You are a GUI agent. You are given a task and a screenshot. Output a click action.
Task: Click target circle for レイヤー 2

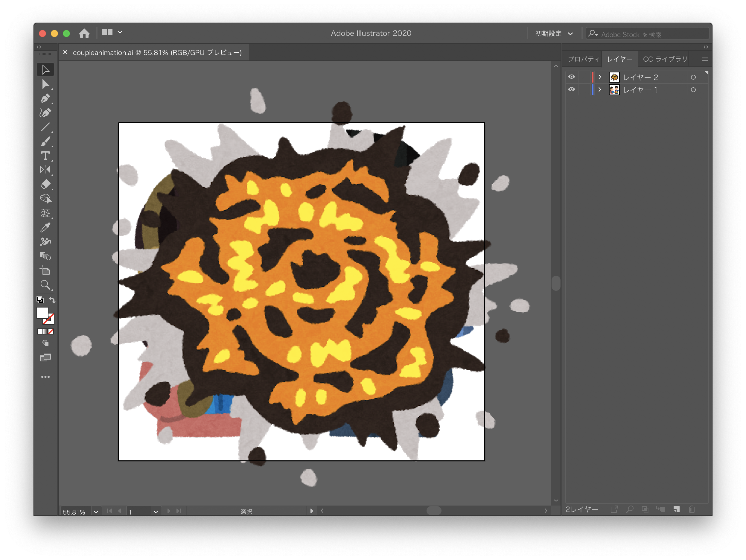click(x=693, y=77)
